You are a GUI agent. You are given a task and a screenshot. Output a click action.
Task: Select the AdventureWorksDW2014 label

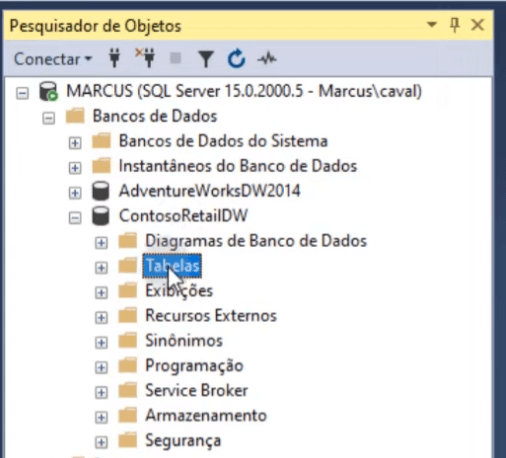(210, 191)
